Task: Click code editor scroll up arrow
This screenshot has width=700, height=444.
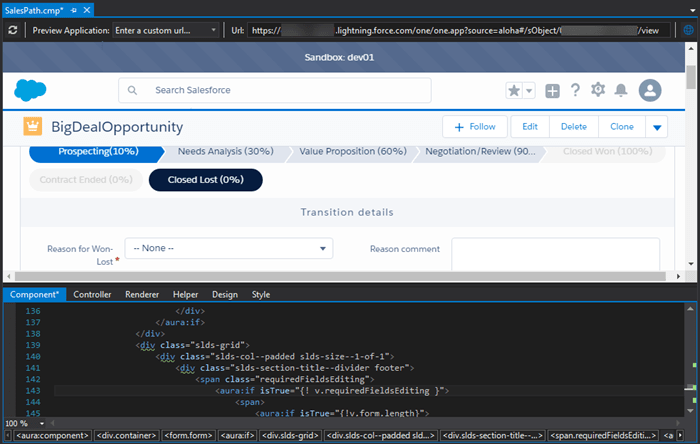Action: pyautogui.click(x=690, y=309)
